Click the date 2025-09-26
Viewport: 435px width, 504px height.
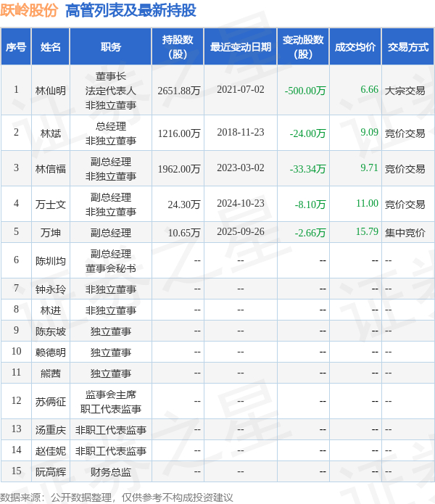pos(240,231)
